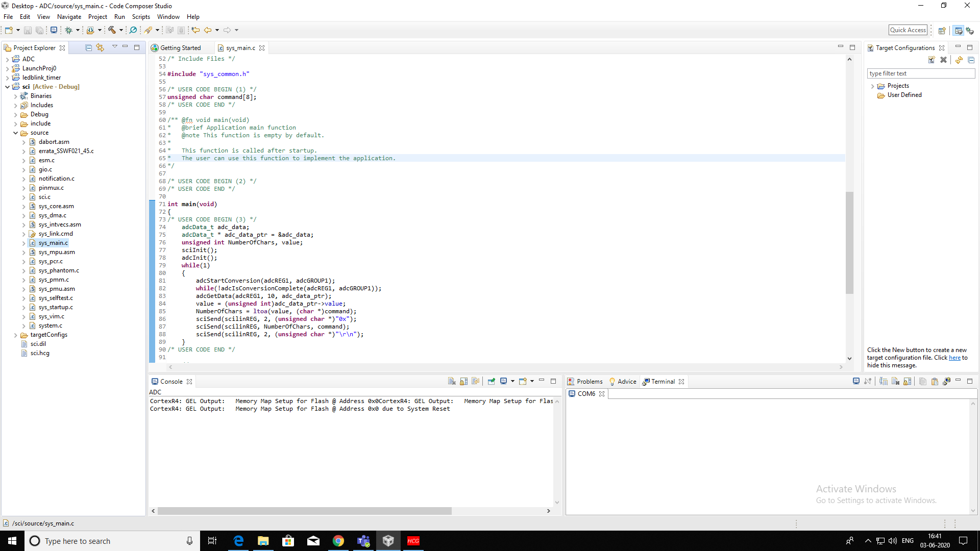Open dropdown next to Debug icon
This screenshot has width=980, height=551.
click(x=78, y=30)
